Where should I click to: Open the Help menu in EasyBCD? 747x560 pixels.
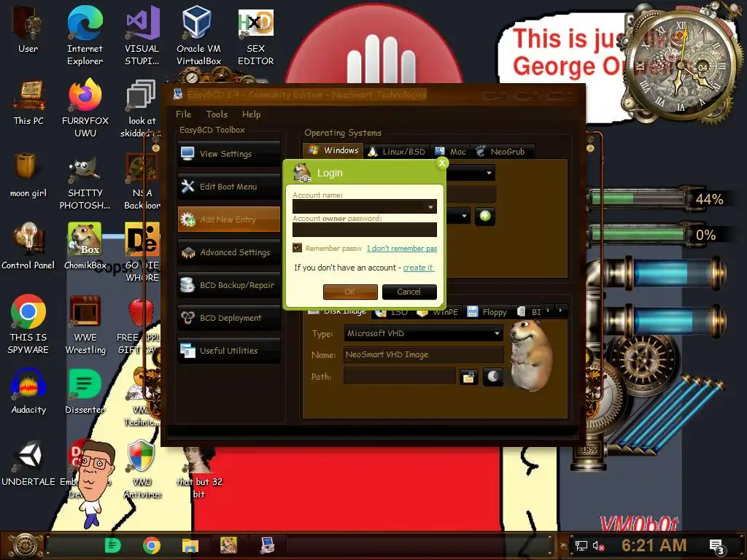tap(251, 114)
